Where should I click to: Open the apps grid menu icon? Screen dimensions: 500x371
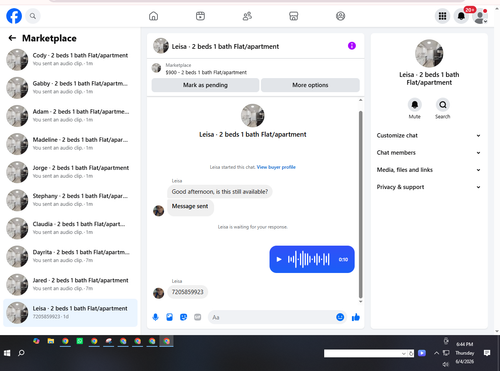pos(442,16)
